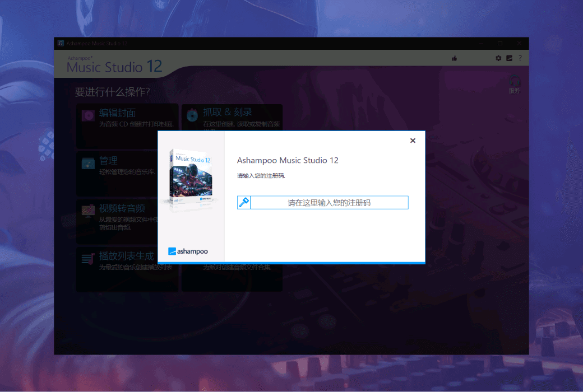583x392 pixels.
Task: Click the video icon on 视频转音频 tile
Action: click(88, 211)
